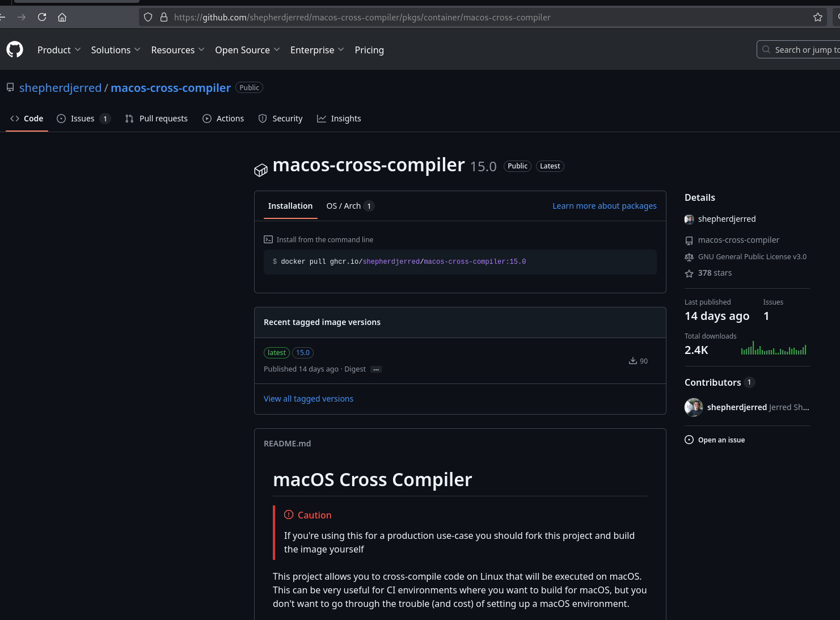Click the Caution alert icon in README
Viewport: 840px width, 620px height.
point(289,514)
